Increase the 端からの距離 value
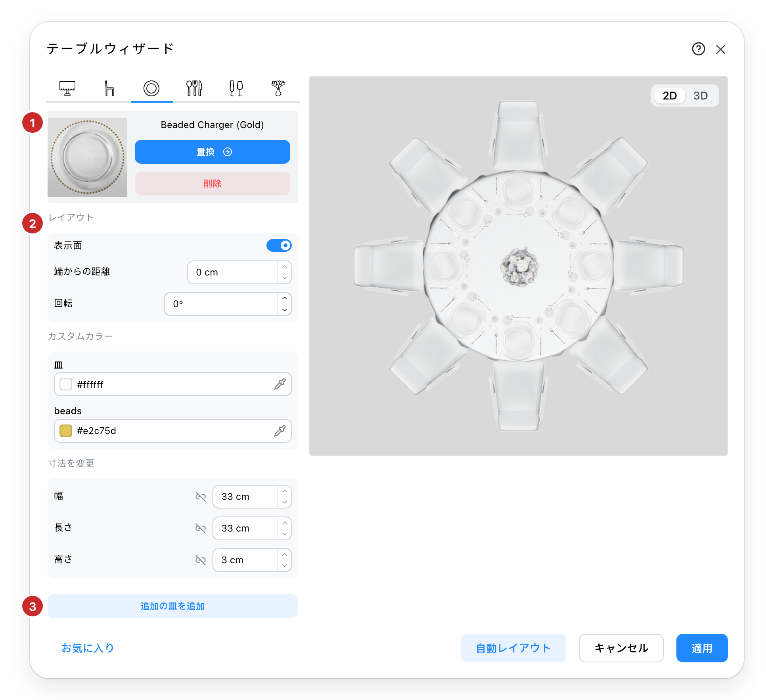Viewport: 766px width, 700px height. 285,267
